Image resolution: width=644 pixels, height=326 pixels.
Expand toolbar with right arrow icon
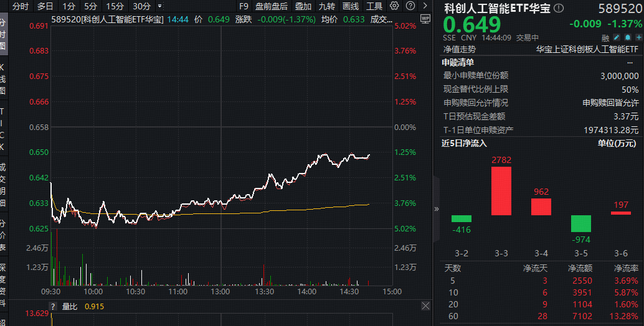[425, 6]
